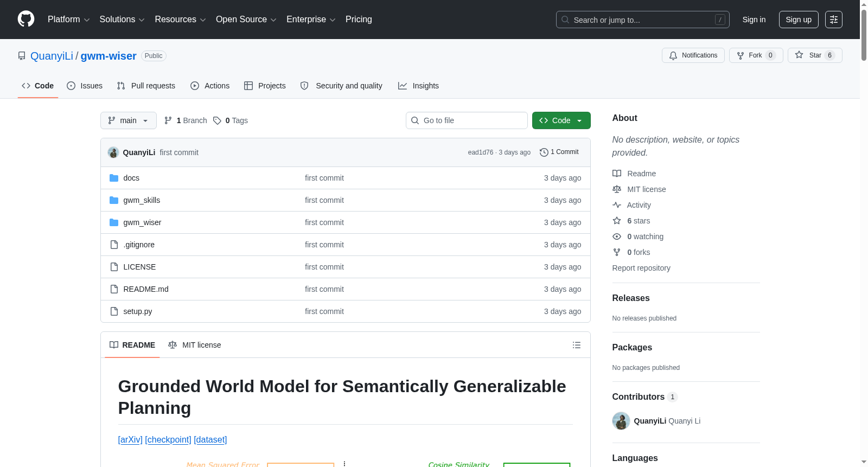Open the README.md file name
868x467 pixels.
146,289
